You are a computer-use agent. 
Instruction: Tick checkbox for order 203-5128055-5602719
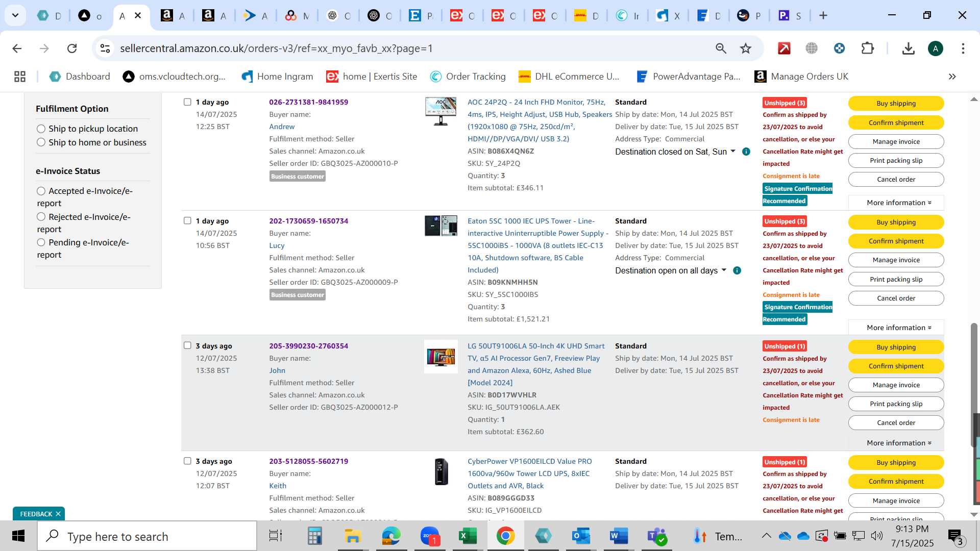(x=187, y=461)
